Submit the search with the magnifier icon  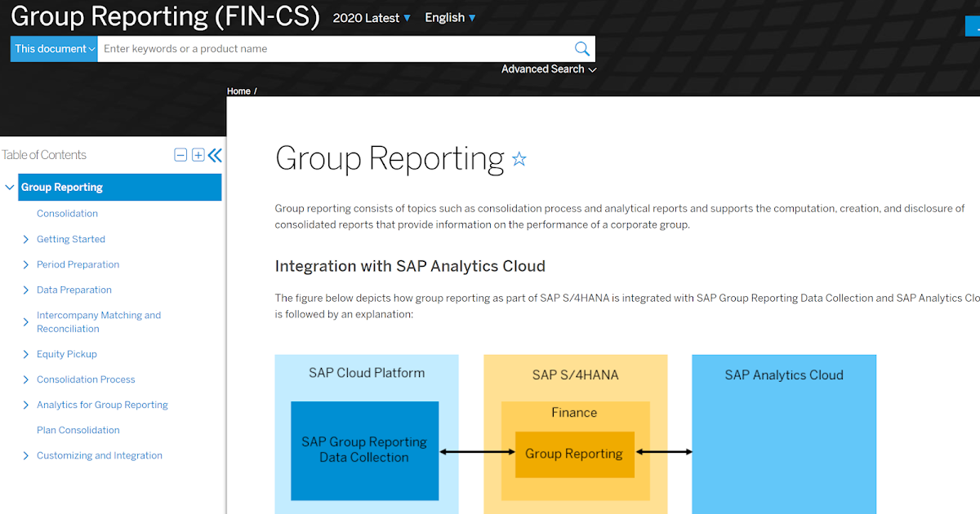click(x=581, y=48)
